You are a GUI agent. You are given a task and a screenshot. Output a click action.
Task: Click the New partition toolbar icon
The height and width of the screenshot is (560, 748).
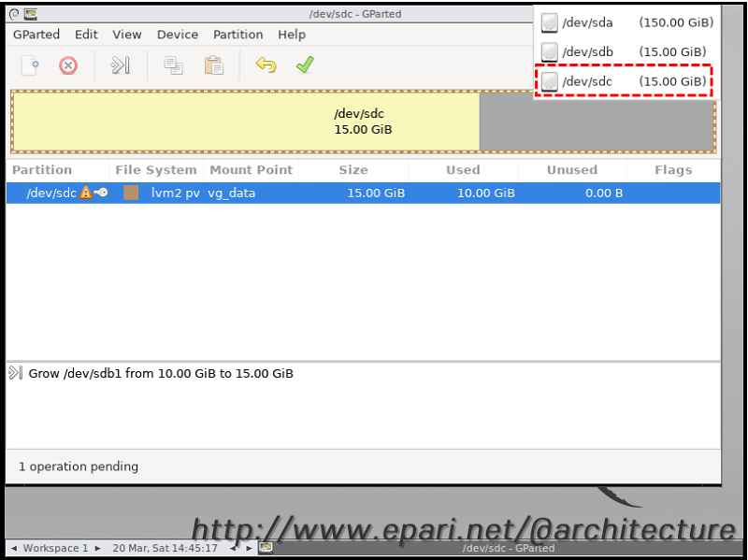(30, 65)
